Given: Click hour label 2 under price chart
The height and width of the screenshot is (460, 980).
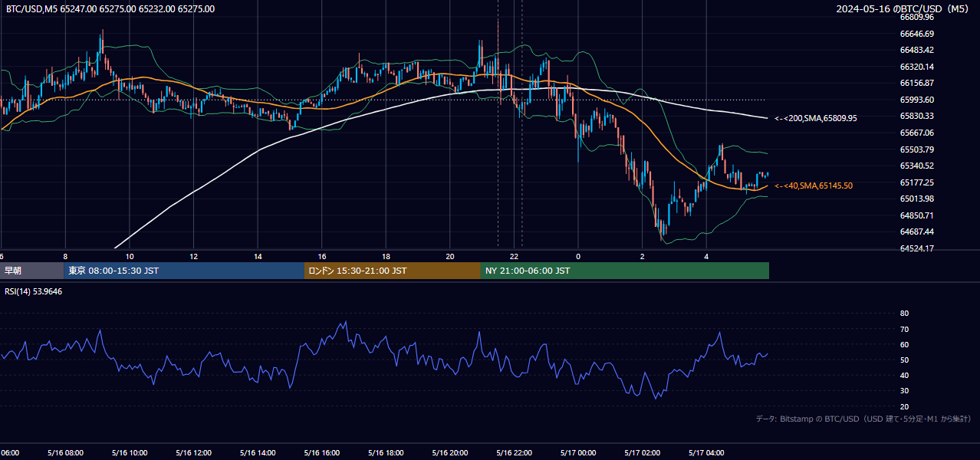Looking at the screenshot, I should (642, 256).
